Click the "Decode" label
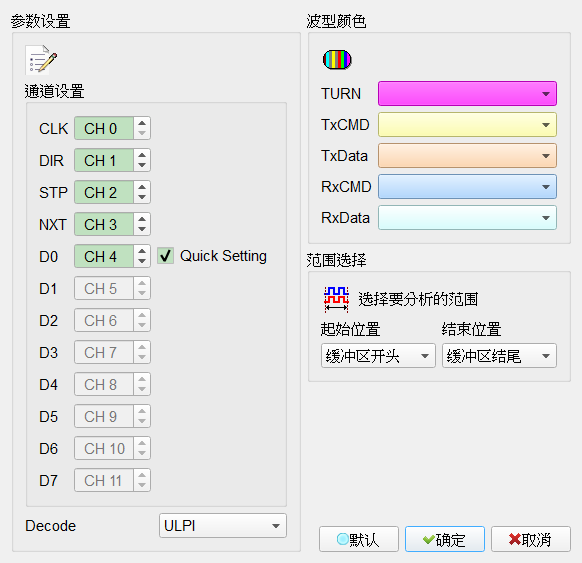The image size is (582, 563). (50, 526)
